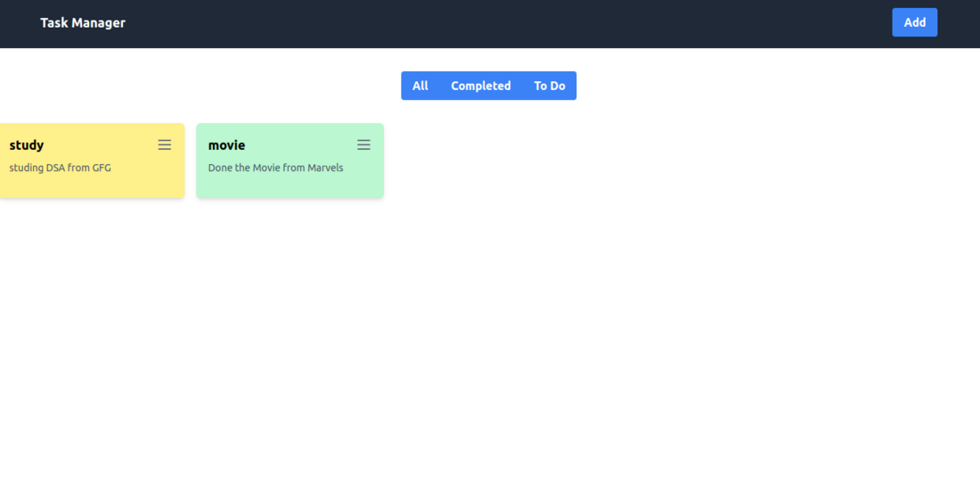This screenshot has width=980, height=486.
Task: Show all tasks with the All filter
Action: pyautogui.click(x=420, y=86)
